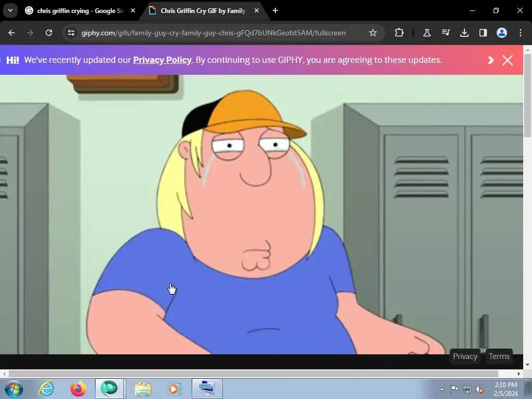
Task: Open Windows Media Player from taskbar
Action: [x=175, y=389]
